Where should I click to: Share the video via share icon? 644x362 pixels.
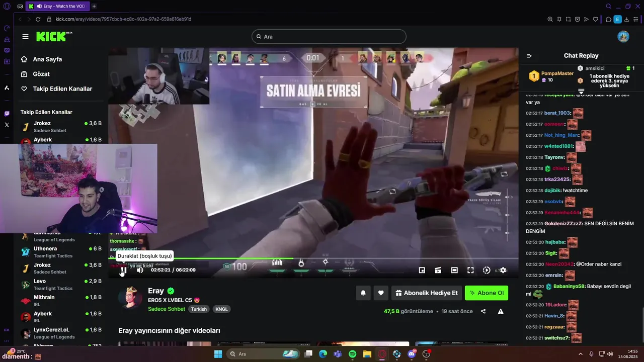(483, 311)
